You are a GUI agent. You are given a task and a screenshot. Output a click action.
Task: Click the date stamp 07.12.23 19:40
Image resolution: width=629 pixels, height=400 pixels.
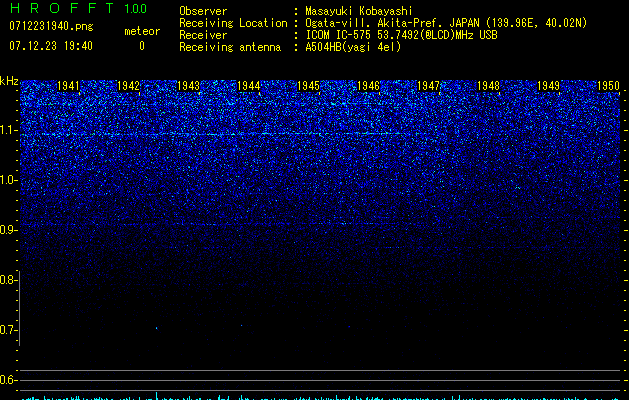(51, 46)
